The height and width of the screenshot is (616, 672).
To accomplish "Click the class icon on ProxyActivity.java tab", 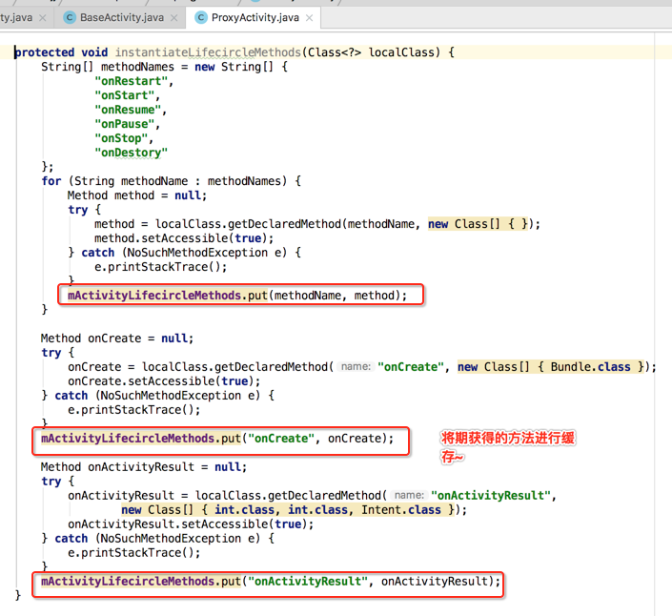I will click(200, 17).
